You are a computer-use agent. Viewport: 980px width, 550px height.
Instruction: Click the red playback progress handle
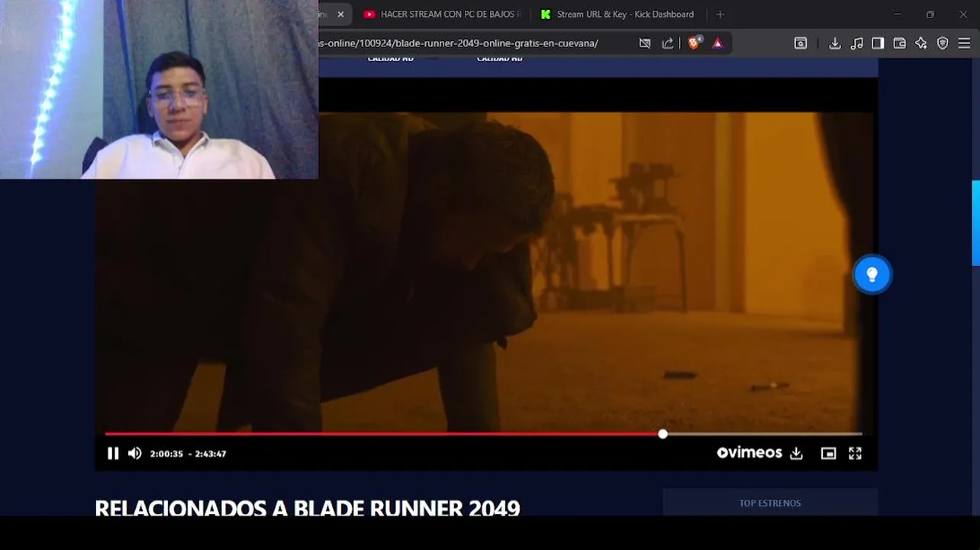pos(662,434)
